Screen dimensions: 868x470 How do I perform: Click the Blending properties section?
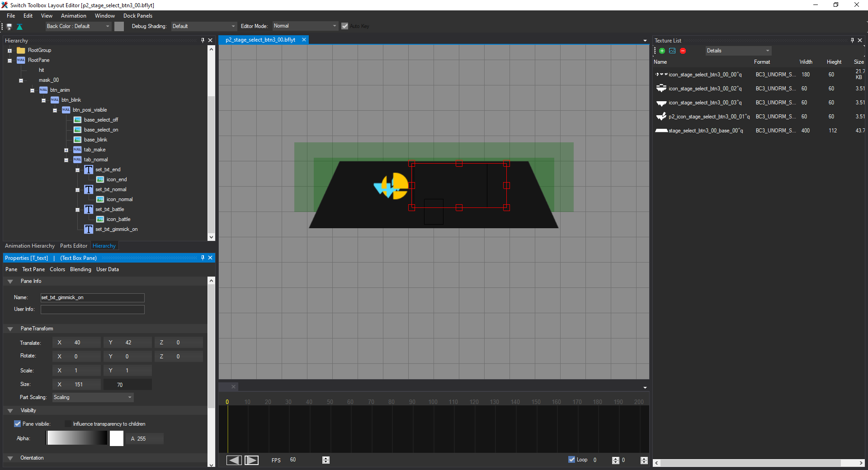[x=80, y=269]
